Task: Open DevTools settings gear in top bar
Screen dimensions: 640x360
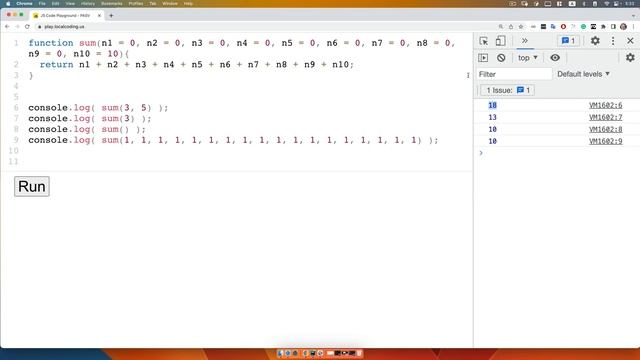Action: (x=595, y=41)
